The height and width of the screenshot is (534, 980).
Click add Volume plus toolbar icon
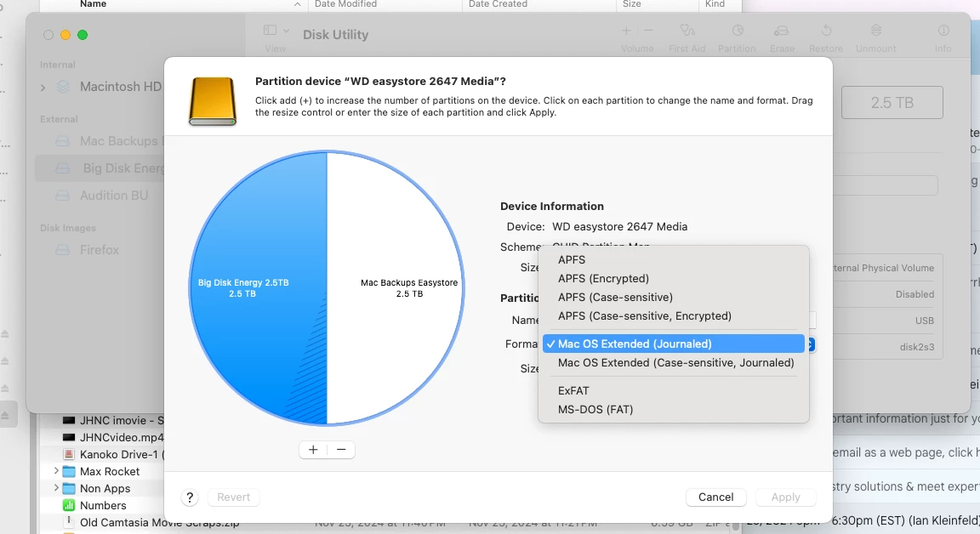(626, 30)
